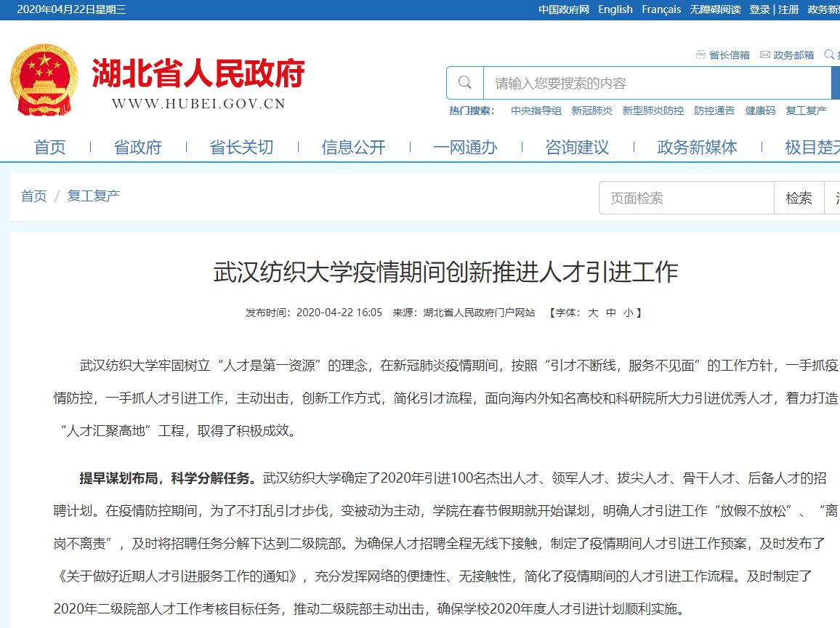This screenshot has height=628, width=840.
Task: Select hot search term 健康码
Action: pos(760,110)
